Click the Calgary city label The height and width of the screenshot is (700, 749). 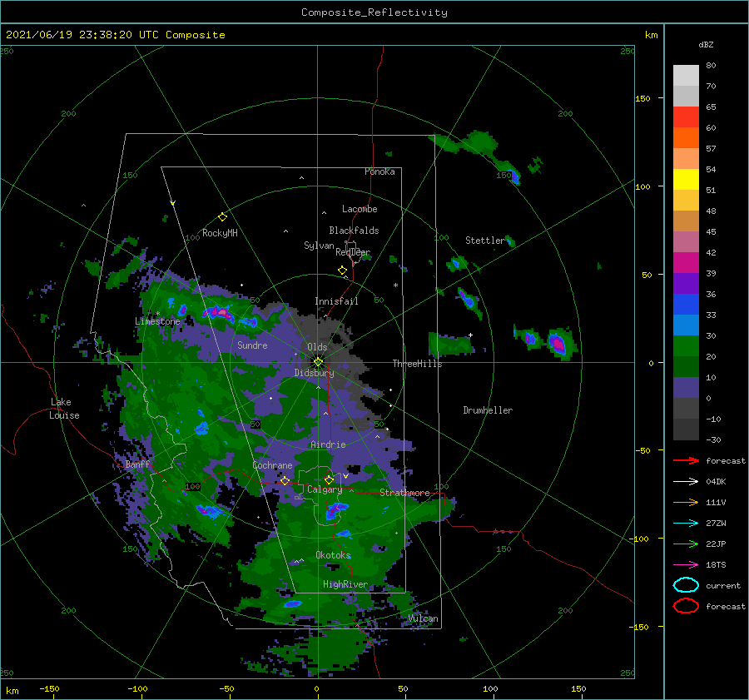[325, 489]
